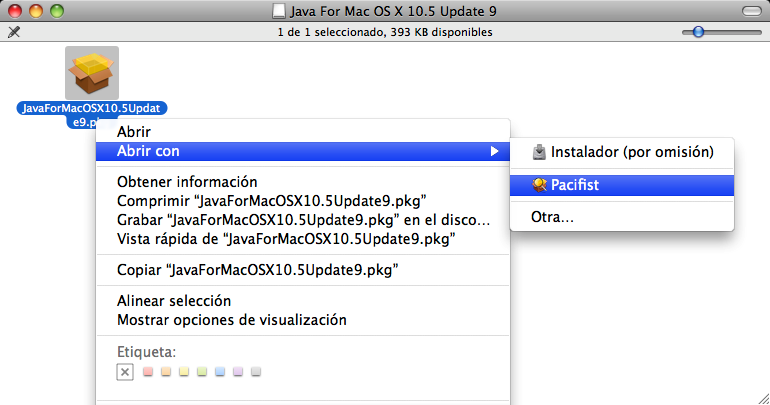
Task: Choose Otra... in the submenu
Action: (x=622, y=217)
